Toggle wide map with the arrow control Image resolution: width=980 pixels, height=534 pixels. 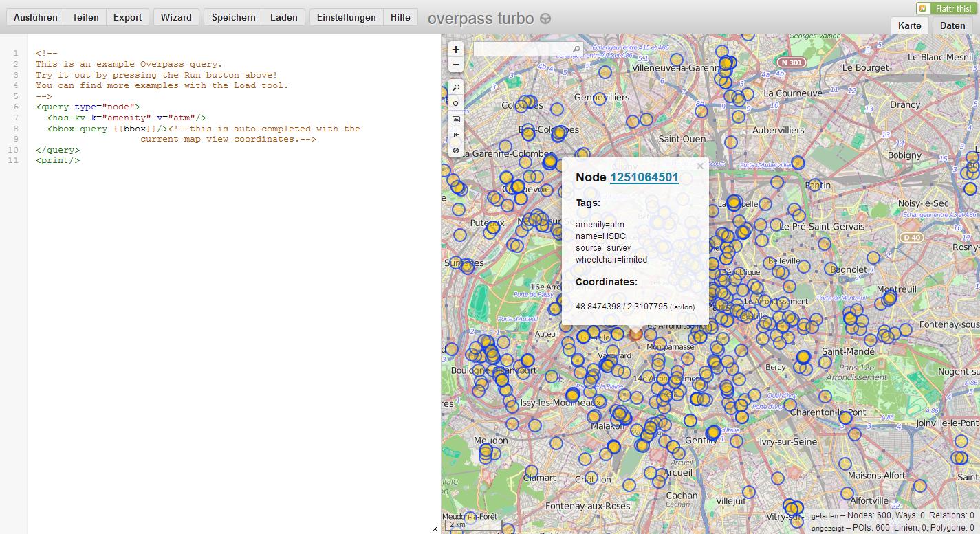[455, 135]
